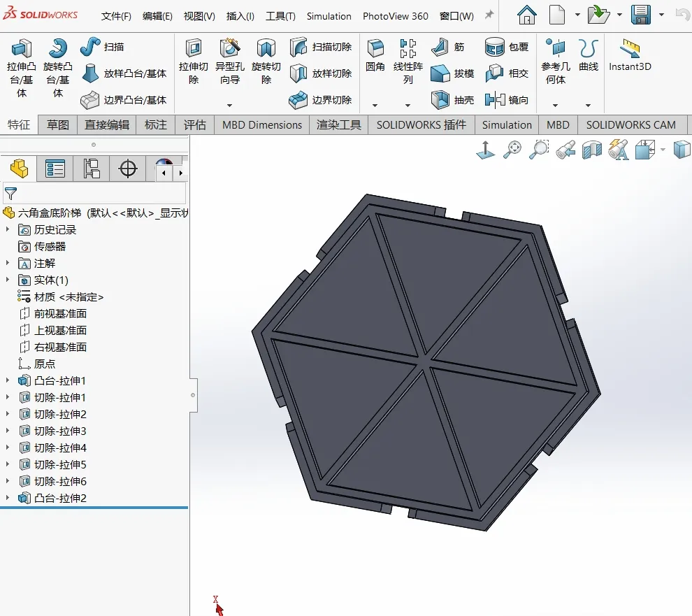Select the Revolved Cut (旋转切除) tool
The width and height of the screenshot is (692, 616).
[266, 62]
